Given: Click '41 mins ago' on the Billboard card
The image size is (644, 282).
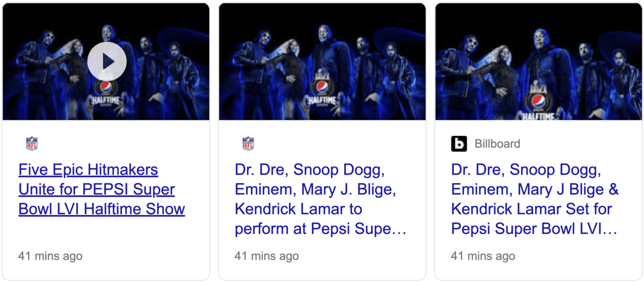Looking at the screenshot, I should coord(483,256).
